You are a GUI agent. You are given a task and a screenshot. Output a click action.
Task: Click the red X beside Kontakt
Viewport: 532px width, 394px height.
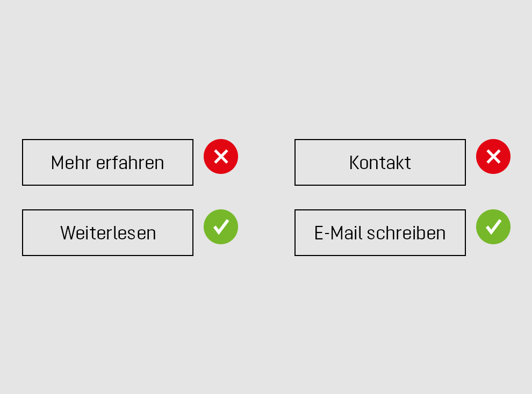(x=493, y=156)
